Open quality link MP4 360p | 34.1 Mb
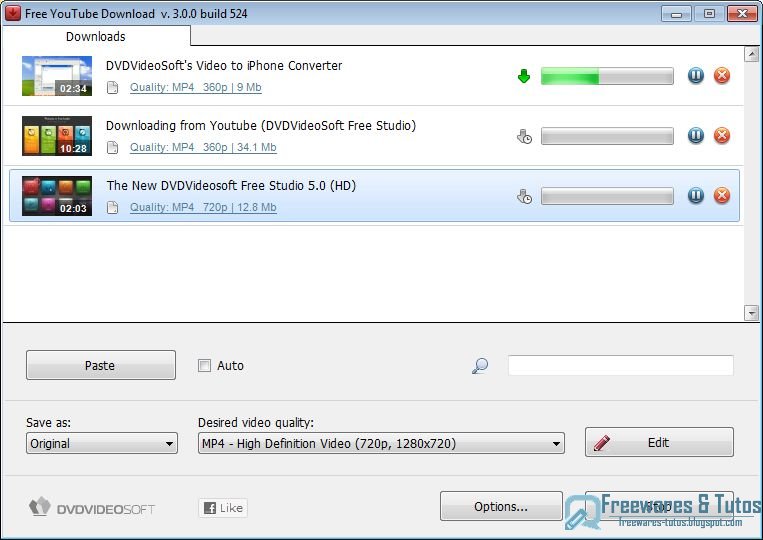 [x=203, y=147]
